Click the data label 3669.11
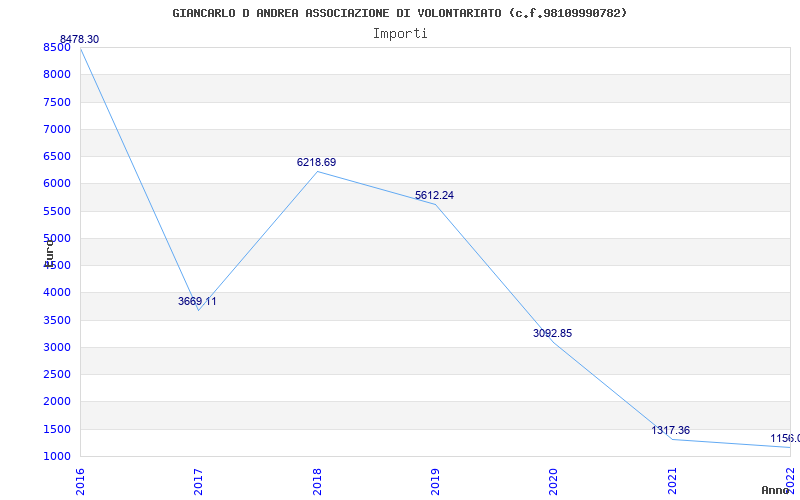The image size is (800, 500). click(197, 302)
